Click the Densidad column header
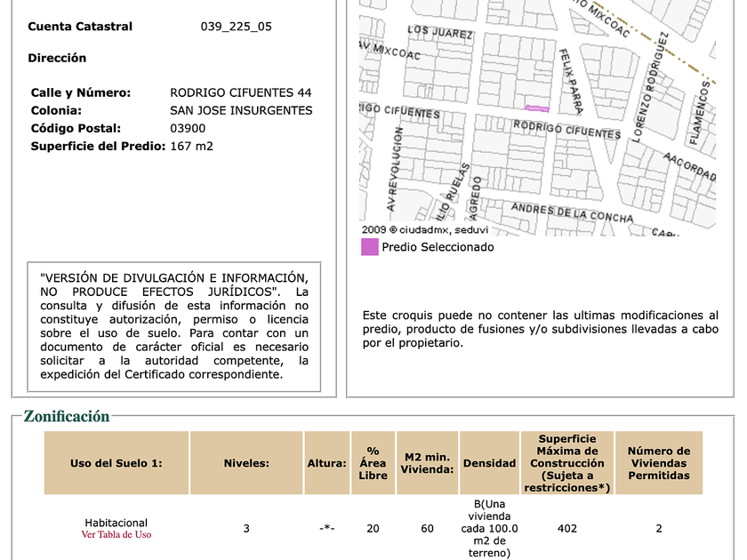The image size is (747, 560). (x=489, y=463)
